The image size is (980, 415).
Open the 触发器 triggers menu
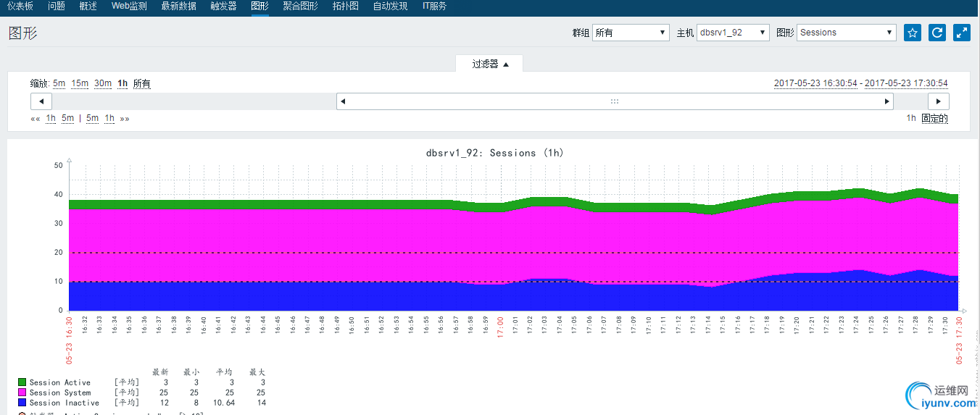click(223, 7)
